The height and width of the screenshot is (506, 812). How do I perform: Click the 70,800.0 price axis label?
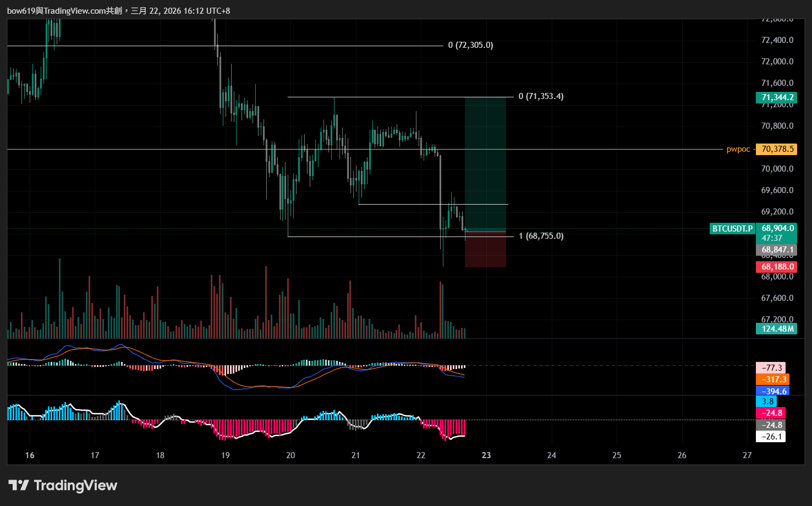pyautogui.click(x=777, y=126)
